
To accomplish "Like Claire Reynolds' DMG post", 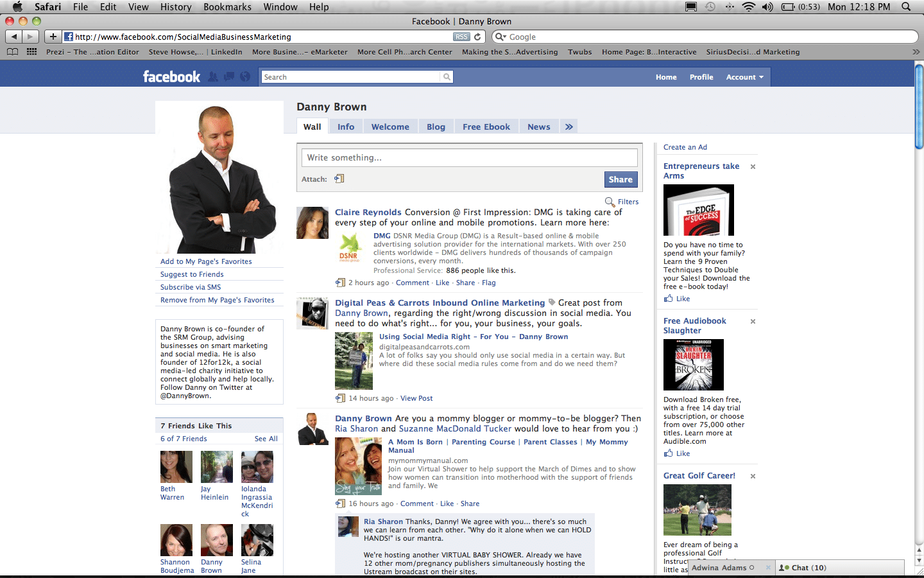I will 442,283.
